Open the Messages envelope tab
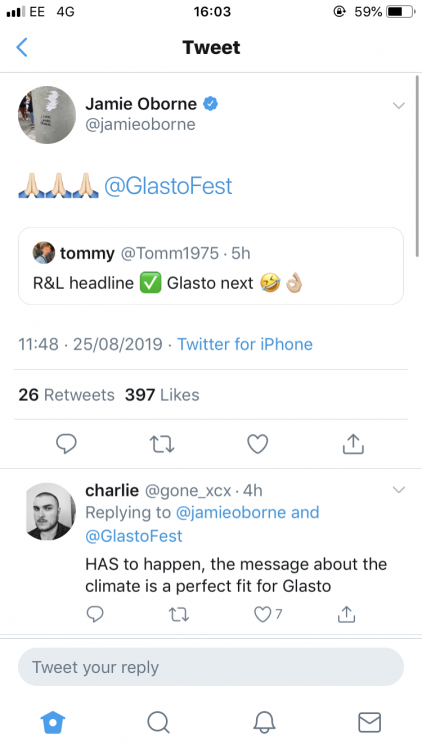The image size is (422, 750). pos(369,722)
